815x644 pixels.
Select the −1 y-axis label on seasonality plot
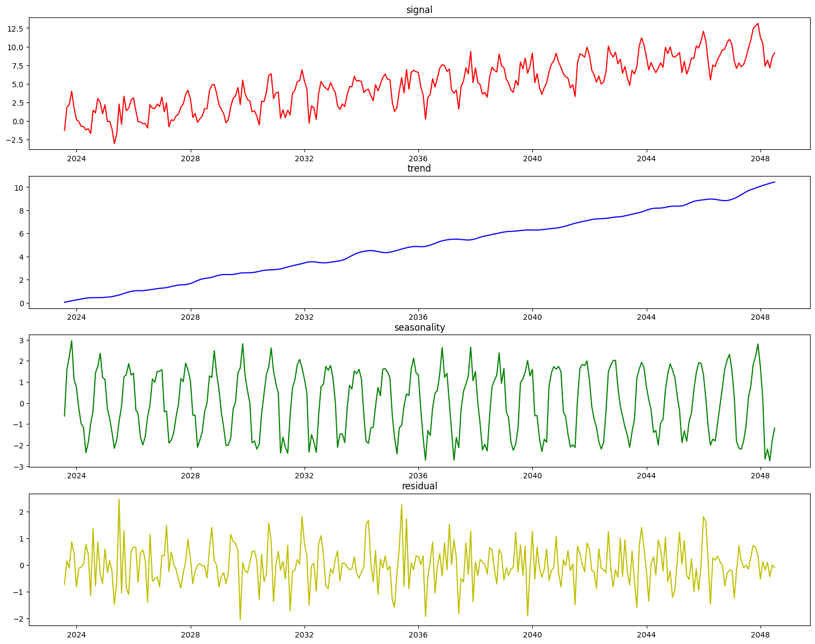coord(17,424)
